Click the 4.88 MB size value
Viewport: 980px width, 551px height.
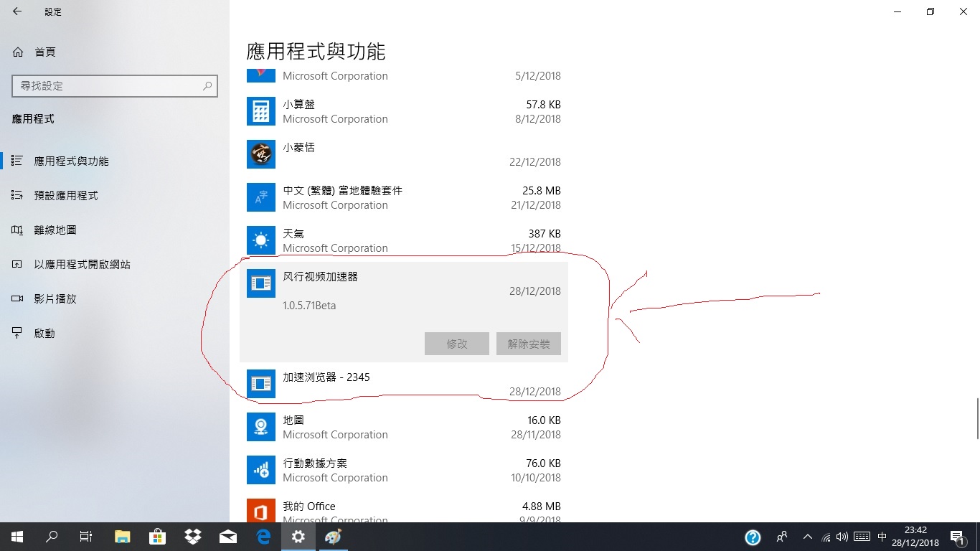tap(542, 506)
